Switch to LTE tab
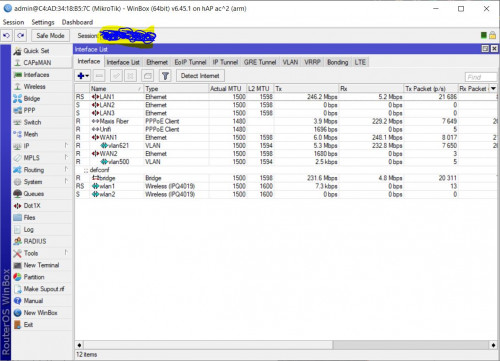The height and width of the screenshot is (361, 500). click(x=360, y=62)
